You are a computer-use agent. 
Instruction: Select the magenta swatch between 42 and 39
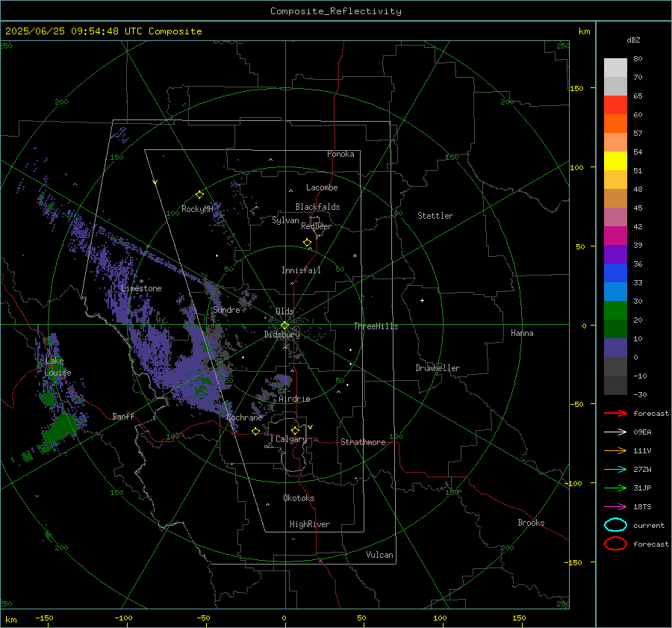(x=615, y=235)
